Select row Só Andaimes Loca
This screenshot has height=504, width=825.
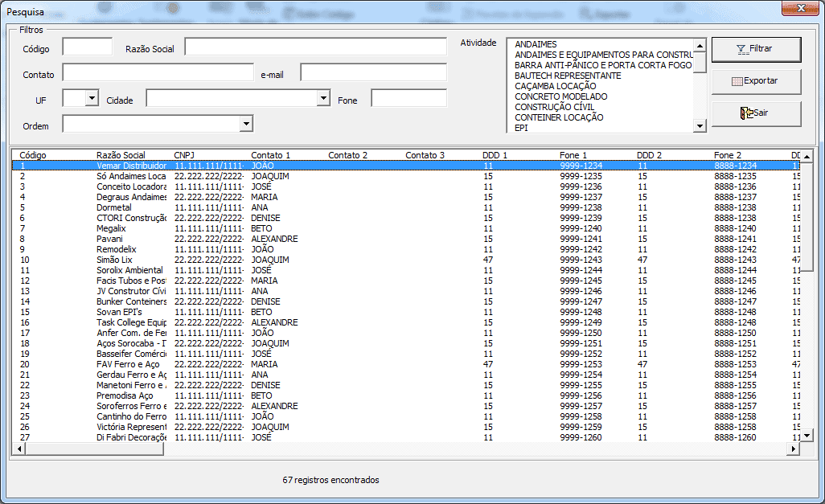[406, 176]
